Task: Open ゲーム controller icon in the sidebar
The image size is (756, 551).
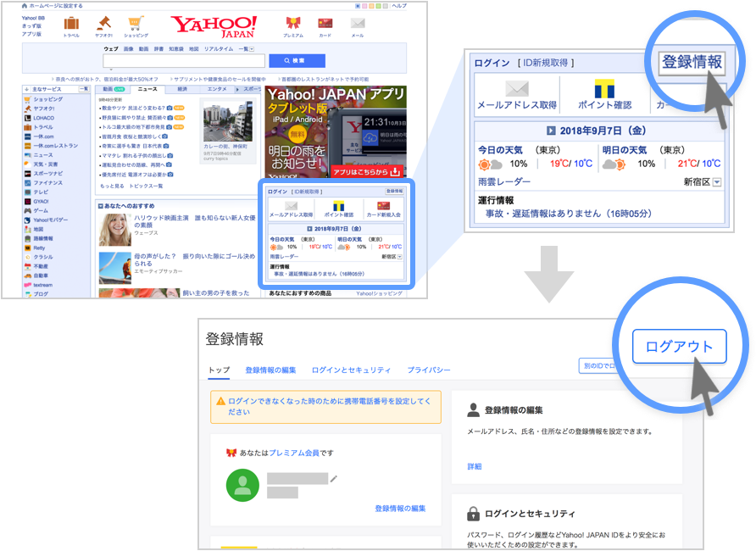Action: coord(27,211)
